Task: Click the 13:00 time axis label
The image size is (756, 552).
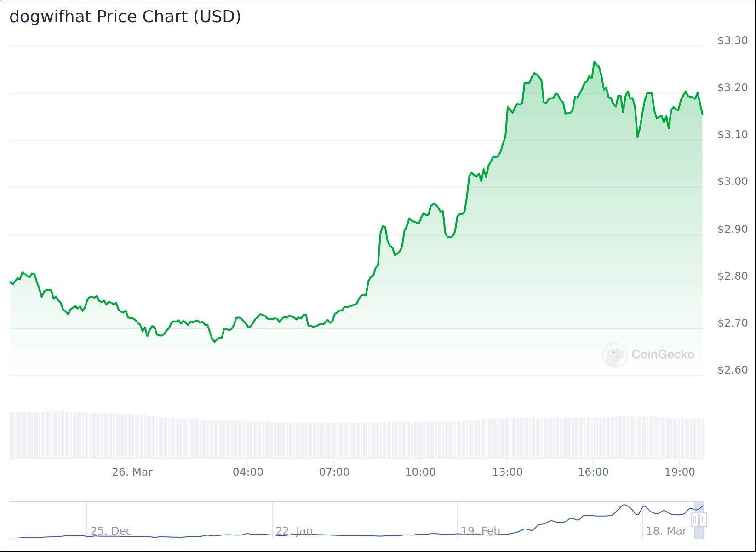Action: click(x=507, y=472)
